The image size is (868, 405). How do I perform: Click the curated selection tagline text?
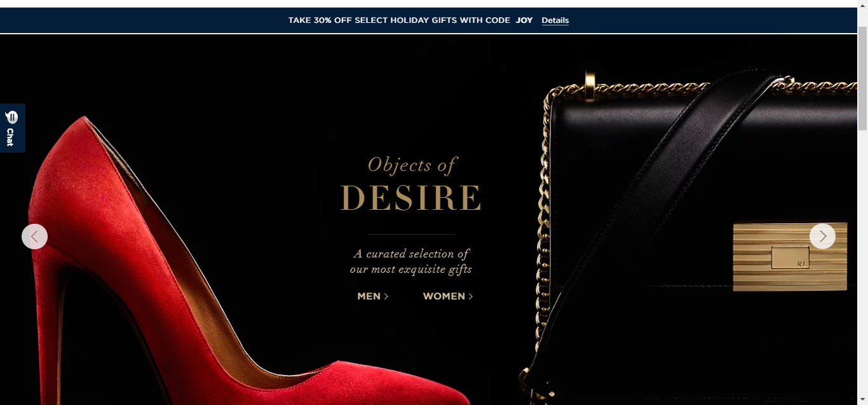point(411,261)
